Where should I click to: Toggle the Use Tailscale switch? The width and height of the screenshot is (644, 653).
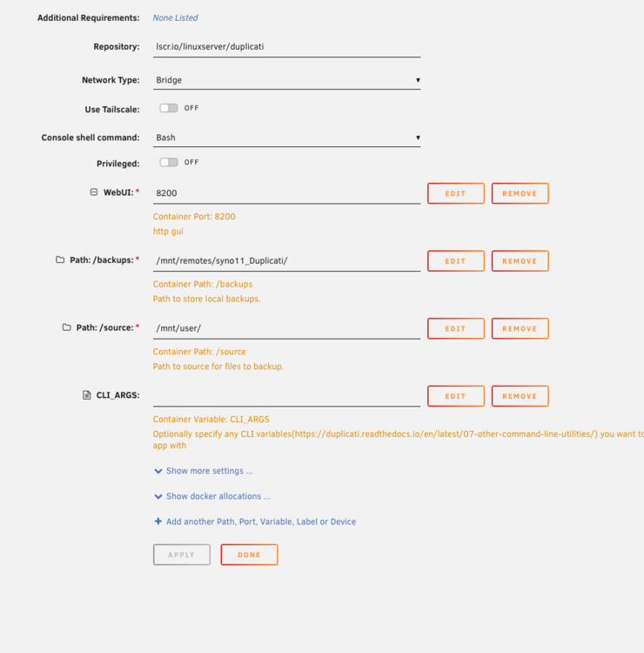[169, 108]
